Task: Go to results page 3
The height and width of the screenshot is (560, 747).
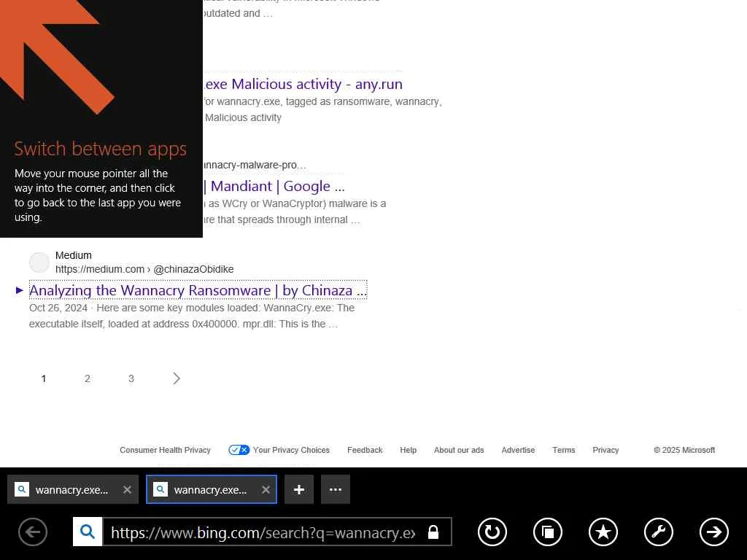Action: pyautogui.click(x=131, y=378)
